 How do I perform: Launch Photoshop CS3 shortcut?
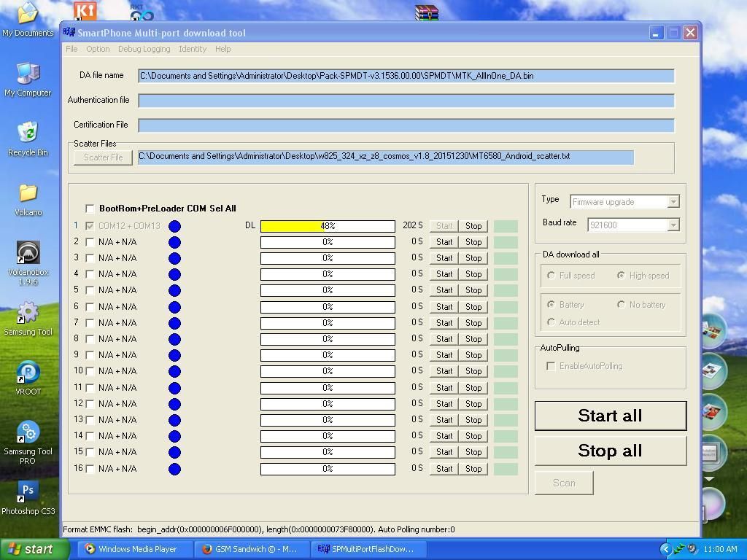(28, 497)
